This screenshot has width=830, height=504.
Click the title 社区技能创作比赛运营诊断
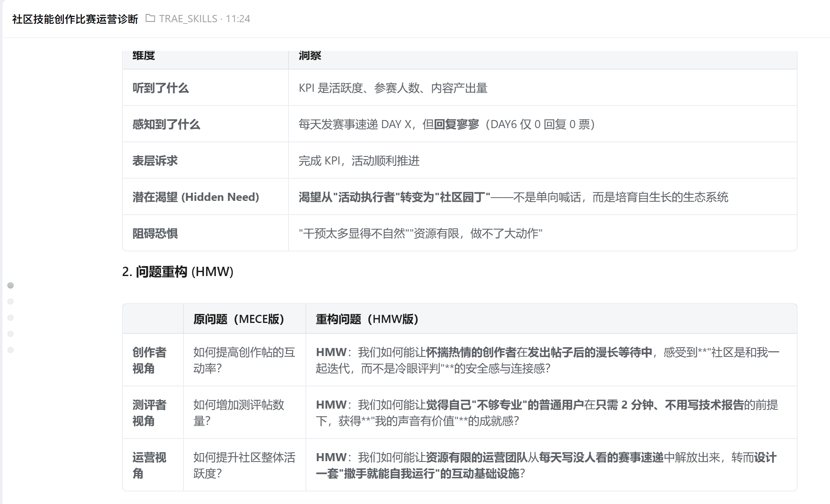tap(75, 19)
